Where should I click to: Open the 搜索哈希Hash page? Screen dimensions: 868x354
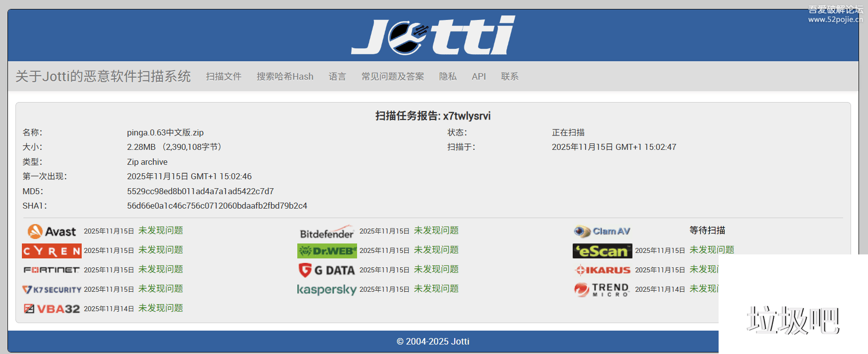(285, 77)
